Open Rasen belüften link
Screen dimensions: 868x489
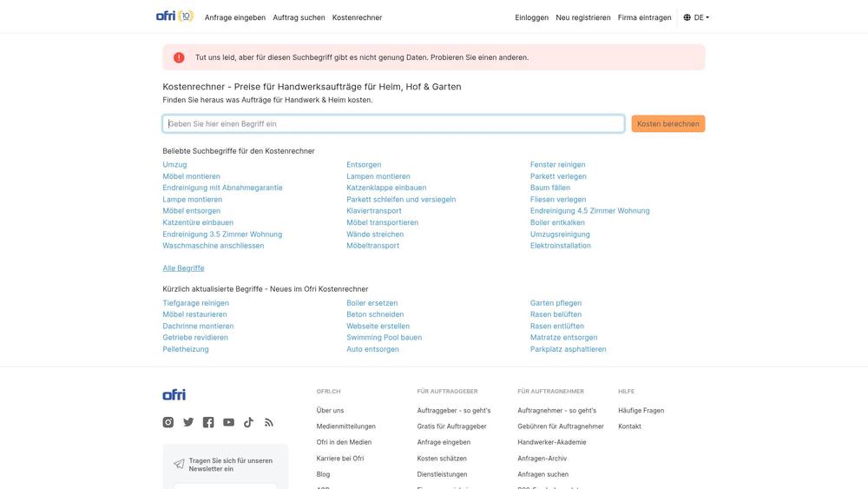point(556,314)
